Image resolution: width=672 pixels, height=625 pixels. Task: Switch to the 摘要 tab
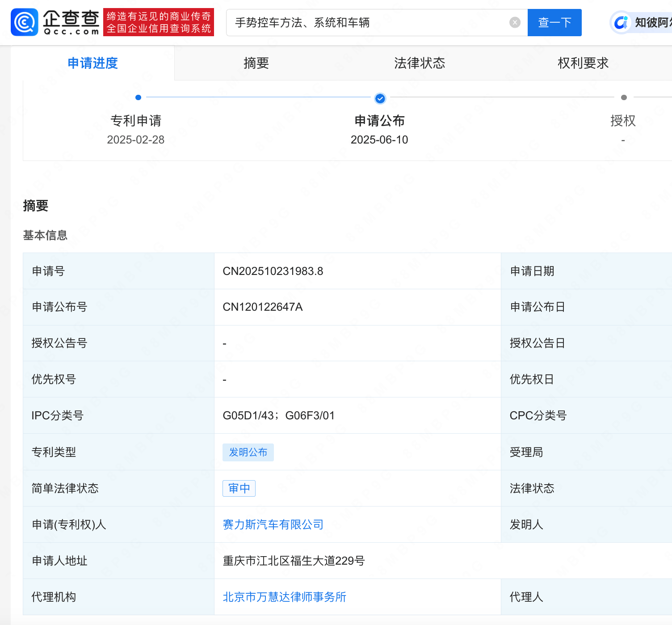click(256, 63)
